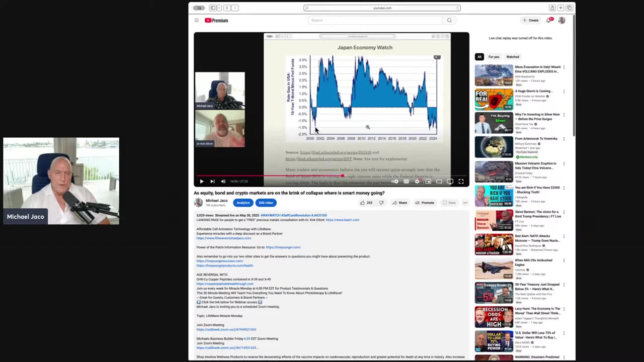Skip to next video
This screenshot has height=362, width=644.
(212, 182)
